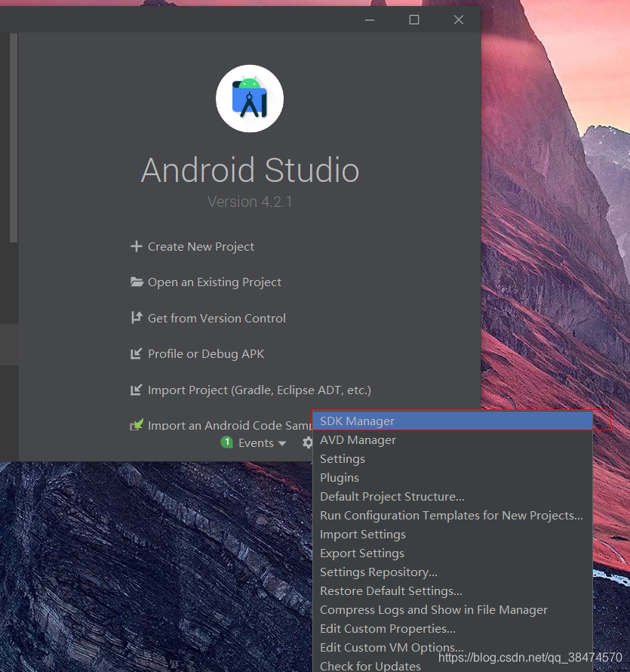Click the icon beside Profile or Debug APK
Image resolution: width=630 pixels, height=672 pixels.
137,353
